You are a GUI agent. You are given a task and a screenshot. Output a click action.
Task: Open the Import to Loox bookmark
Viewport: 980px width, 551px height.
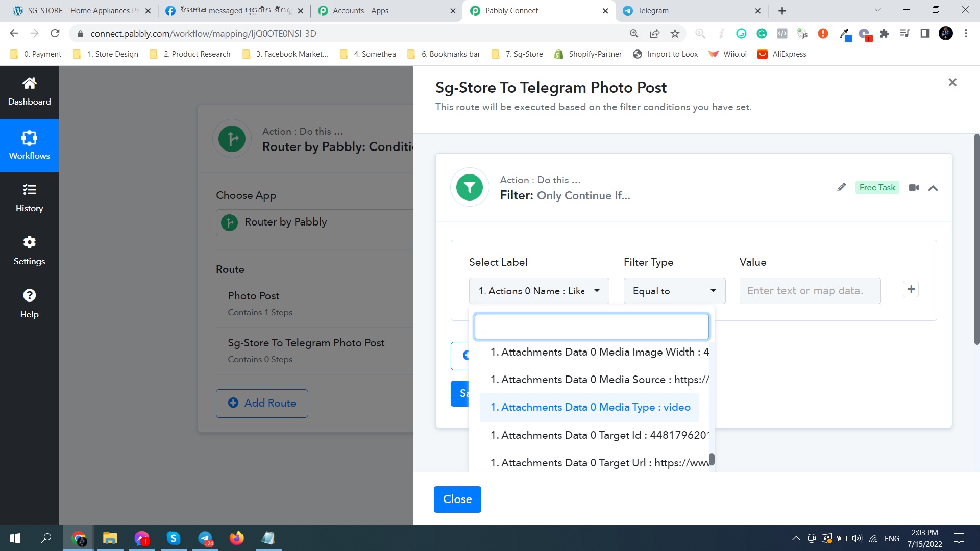coord(665,54)
